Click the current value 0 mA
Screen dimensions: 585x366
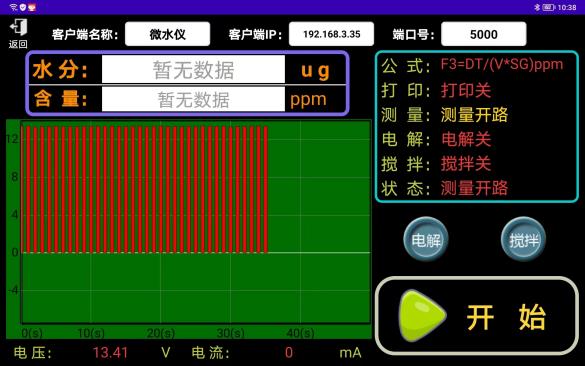point(289,353)
